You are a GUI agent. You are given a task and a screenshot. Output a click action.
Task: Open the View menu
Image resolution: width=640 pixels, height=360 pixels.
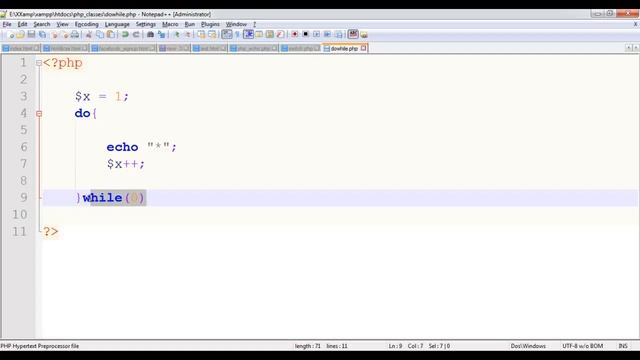click(62, 24)
